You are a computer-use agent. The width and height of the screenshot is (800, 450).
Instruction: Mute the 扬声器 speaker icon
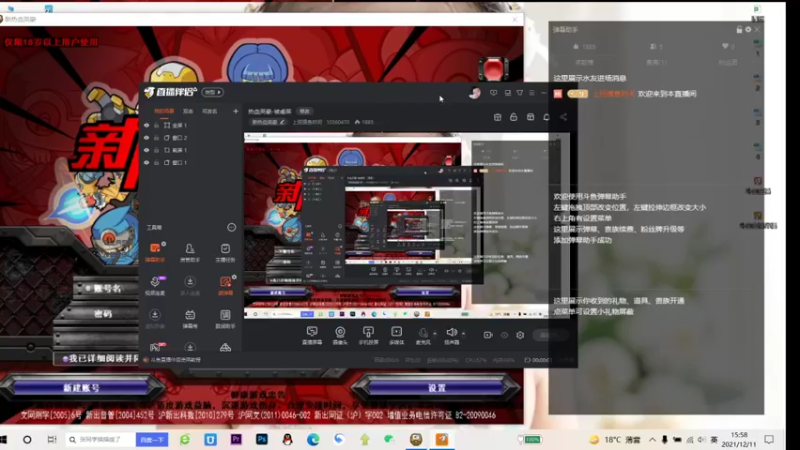click(451, 333)
